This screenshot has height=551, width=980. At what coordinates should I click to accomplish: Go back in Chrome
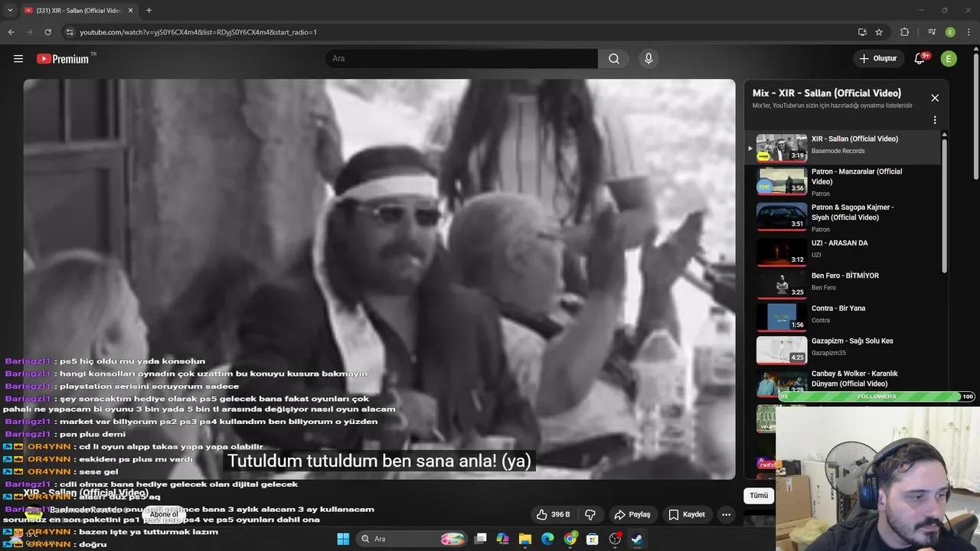[11, 32]
